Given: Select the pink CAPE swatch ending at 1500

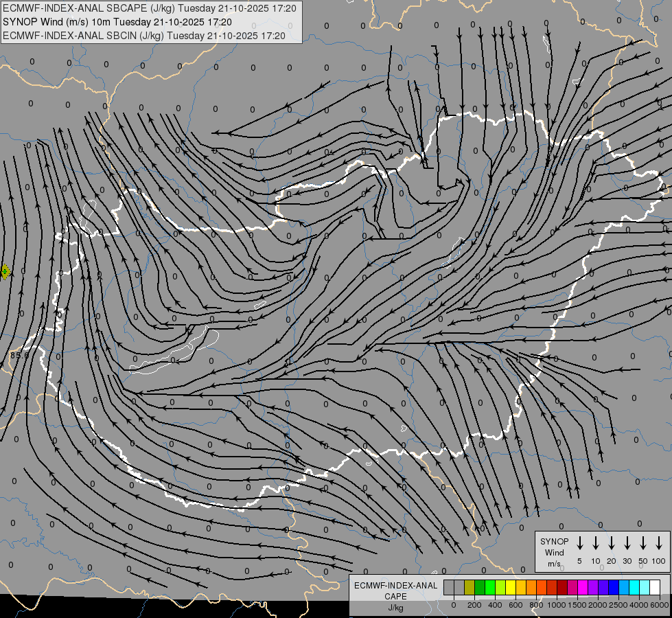Looking at the screenshot, I should 573,587.
